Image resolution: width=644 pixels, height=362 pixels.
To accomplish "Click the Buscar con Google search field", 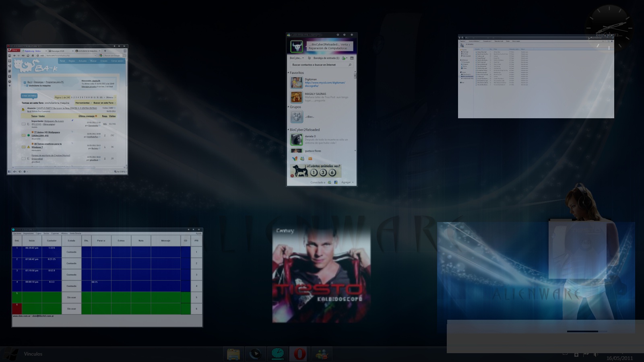I will (x=112, y=56).
